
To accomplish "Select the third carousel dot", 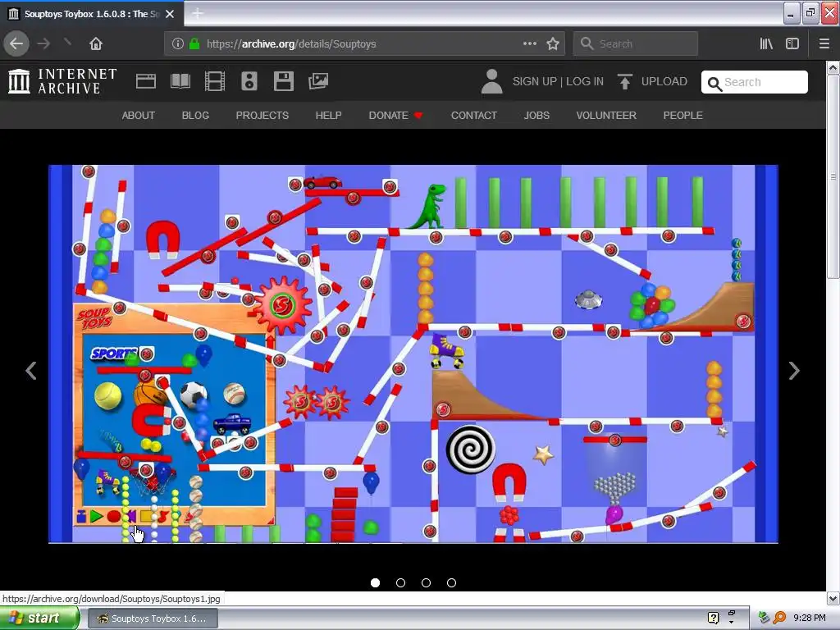I will coord(426,583).
